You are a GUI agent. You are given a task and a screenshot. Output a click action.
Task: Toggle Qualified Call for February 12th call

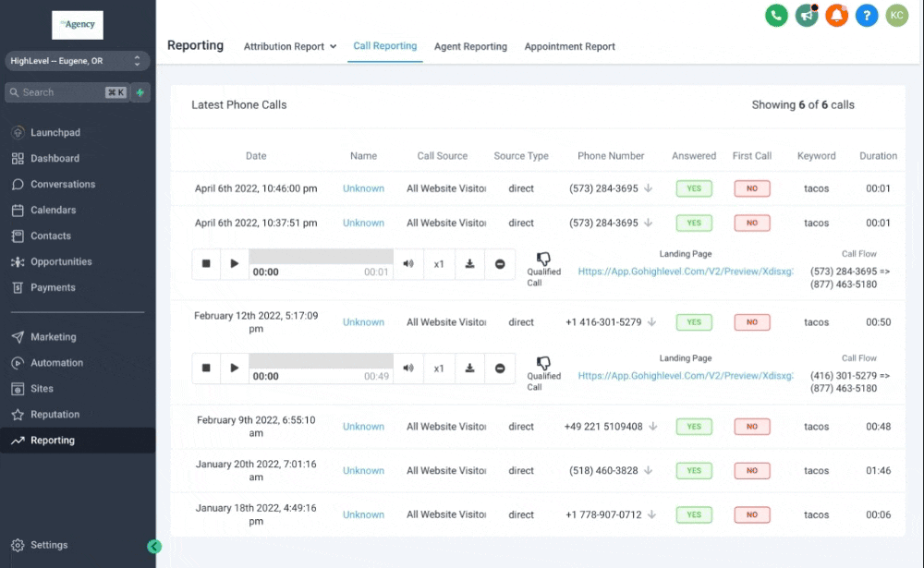(x=543, y=363)
